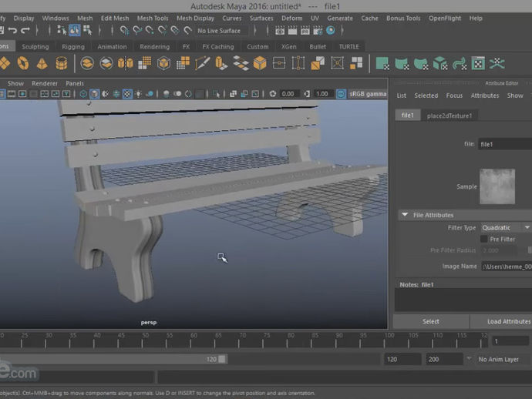This screenshot has height=399, width=532.
Task: Open the Mesh Tools menu
Action: coord(153,18)
